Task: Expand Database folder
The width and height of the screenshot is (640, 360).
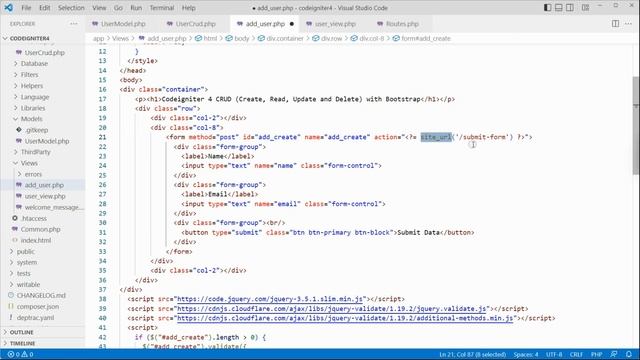Action: pyautogui.click(x=34, y=64)
